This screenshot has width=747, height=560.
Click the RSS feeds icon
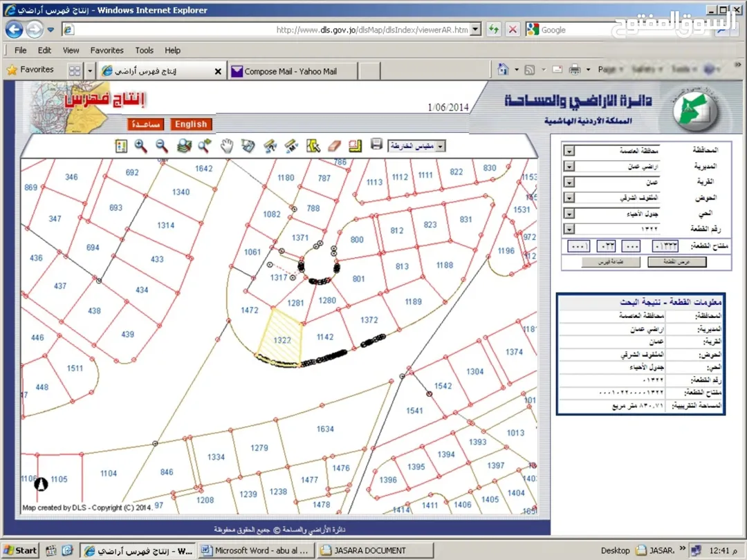[x=529, y=70]
